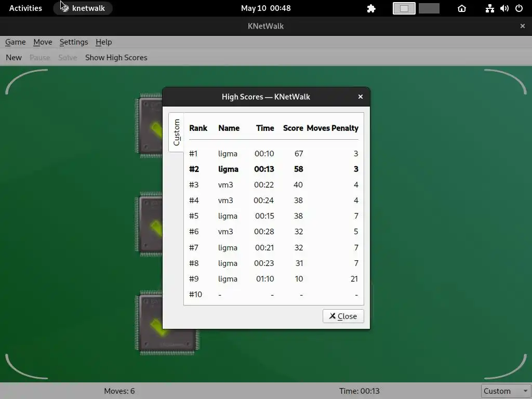Click the time 00:22
Viewport: 532px width, 399px height.
(264, 185)
